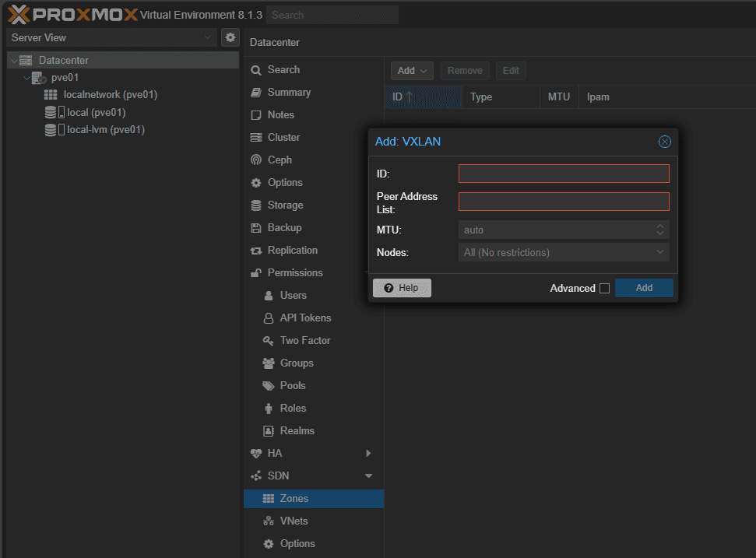The height and width of the screenshot is (558, 756).
Task: Click the MTU spinner arrows
Action: pos(660,230)
